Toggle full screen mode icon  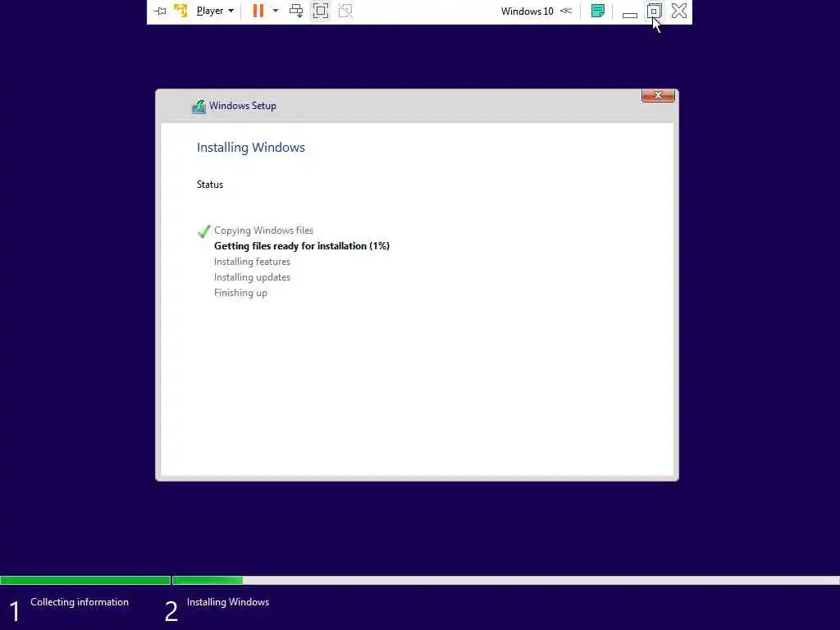pos(321,11)
